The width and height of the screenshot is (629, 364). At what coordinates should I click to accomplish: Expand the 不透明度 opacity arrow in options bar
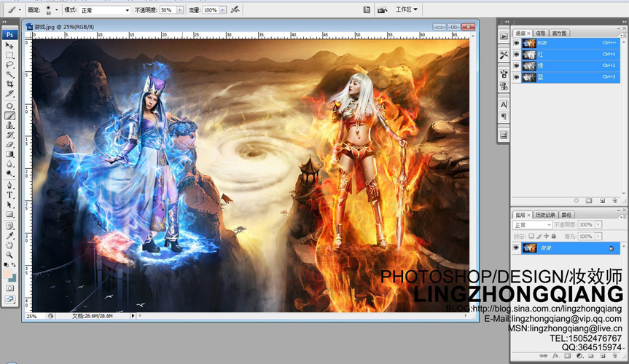point(180,10)
